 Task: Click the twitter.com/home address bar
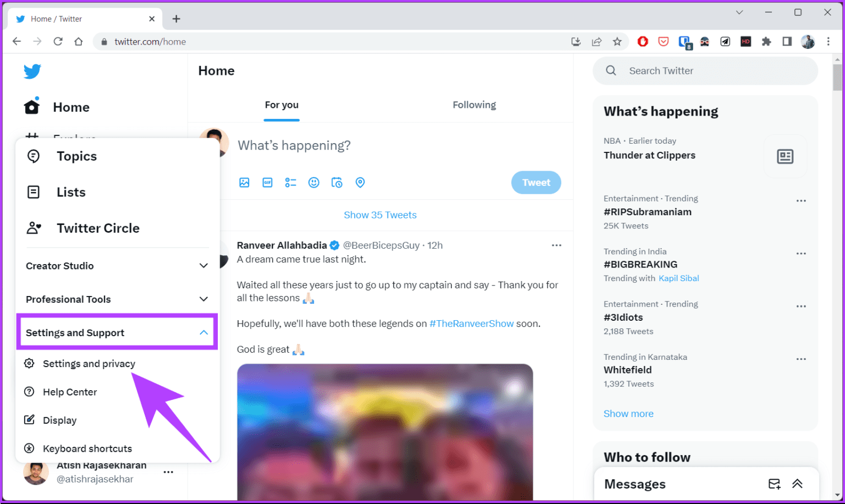point(330,41)
